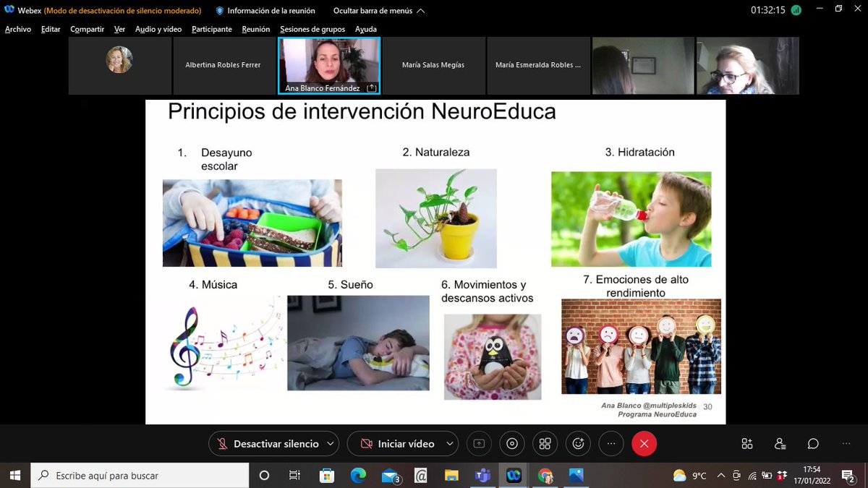This screenshot has height=488, width=868.
Task: Open the apps icon near participants
Action: tap(746, 443)
